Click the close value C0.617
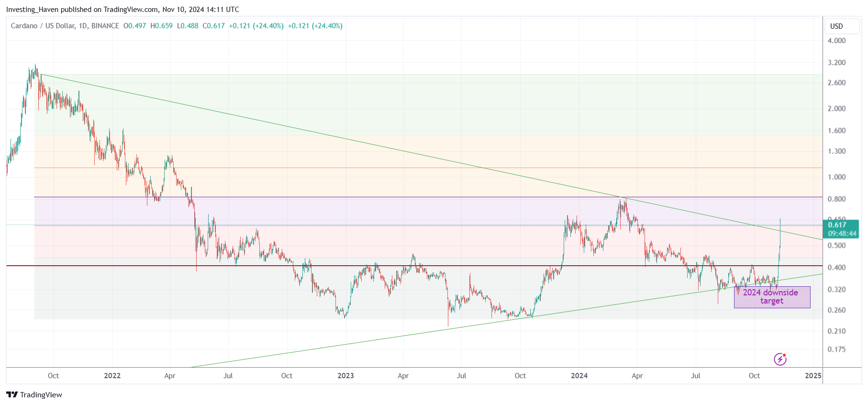Screen dimensions: 868x405 coord(213,26)
